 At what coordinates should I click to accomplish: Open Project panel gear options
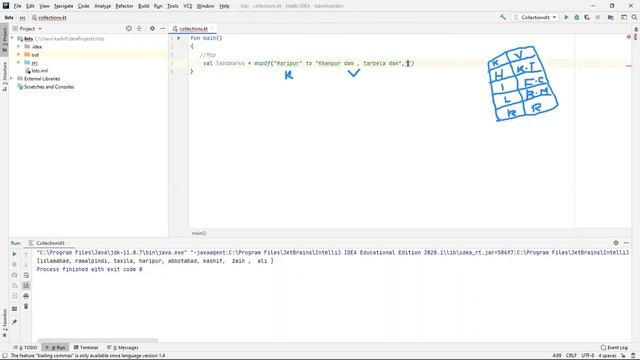click(x=152, y=29)
